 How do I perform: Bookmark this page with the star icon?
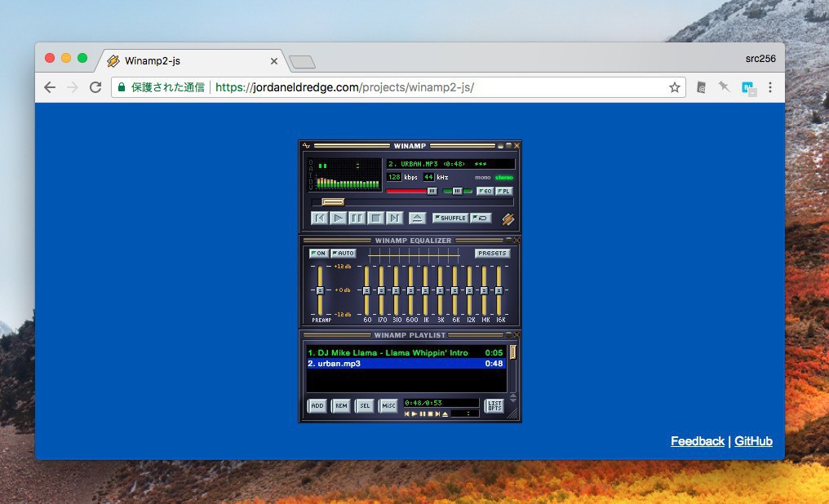[x=675, y=87]
